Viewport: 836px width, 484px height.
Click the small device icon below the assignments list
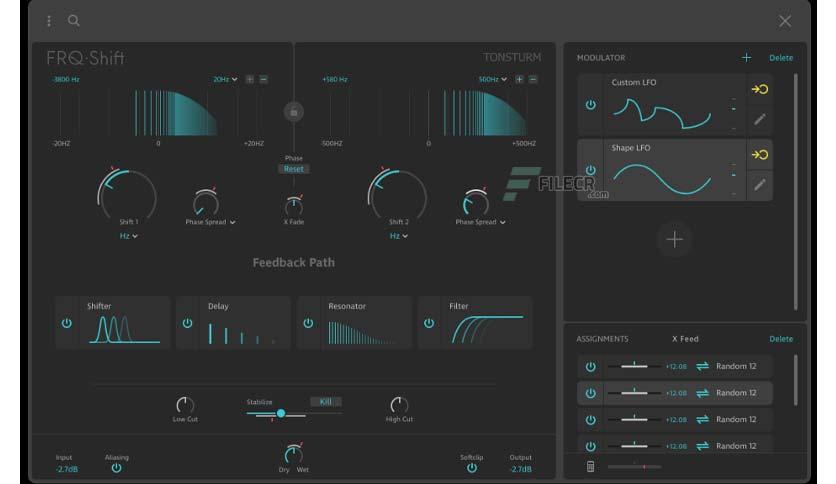[590, 466]
